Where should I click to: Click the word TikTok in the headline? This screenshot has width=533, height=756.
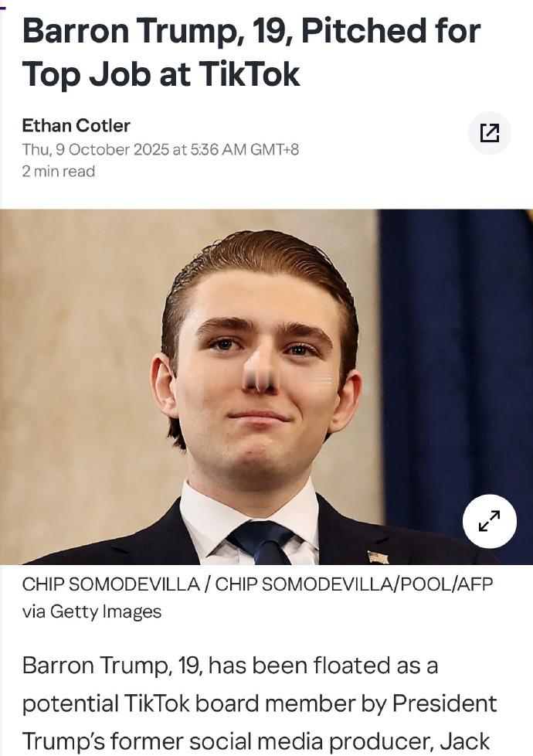(249, 75)
